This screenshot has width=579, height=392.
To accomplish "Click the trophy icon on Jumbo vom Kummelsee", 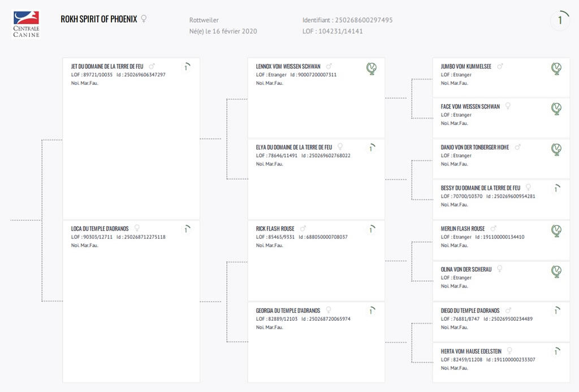I will point(556,68).
